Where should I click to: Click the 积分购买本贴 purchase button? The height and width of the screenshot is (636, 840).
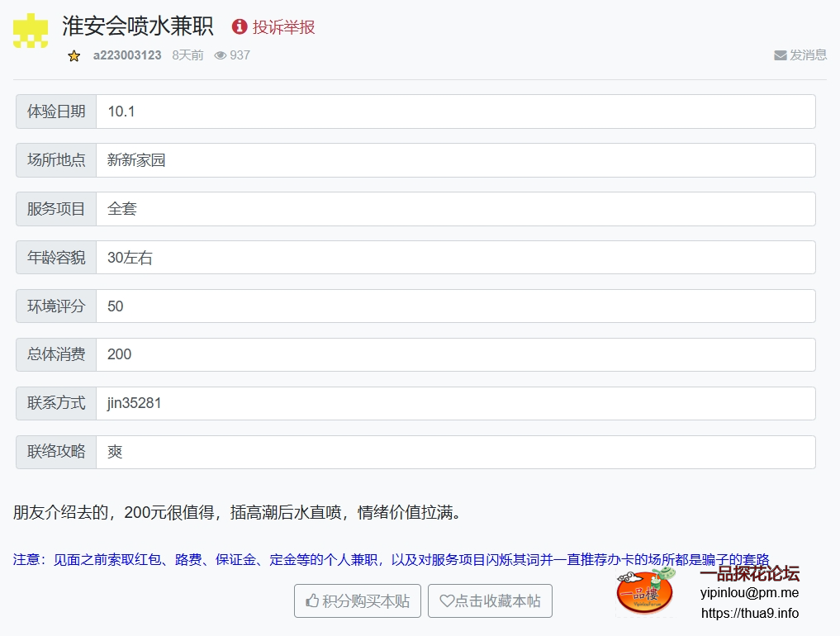pos(357,600)
